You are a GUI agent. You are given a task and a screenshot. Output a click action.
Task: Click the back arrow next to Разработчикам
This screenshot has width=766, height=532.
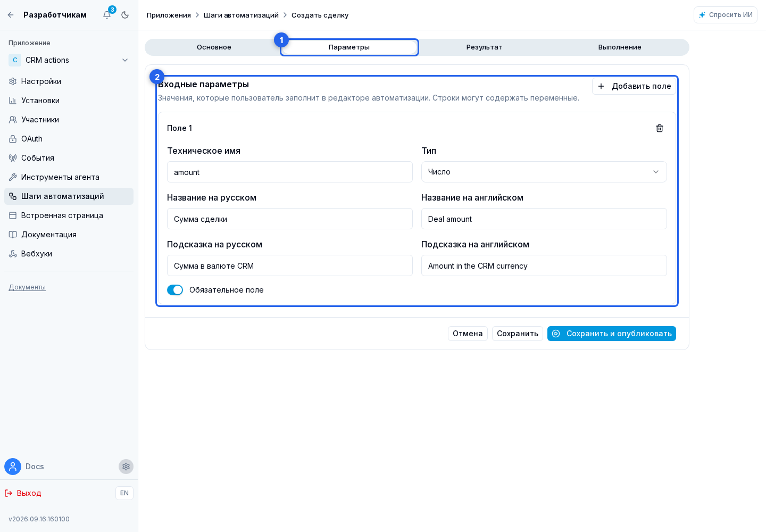tap(11, 15)
